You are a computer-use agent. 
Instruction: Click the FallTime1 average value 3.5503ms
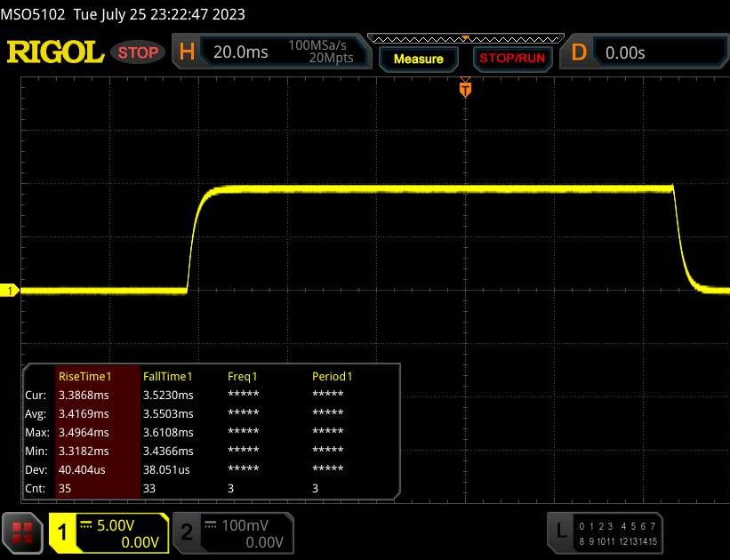(167, 414)
